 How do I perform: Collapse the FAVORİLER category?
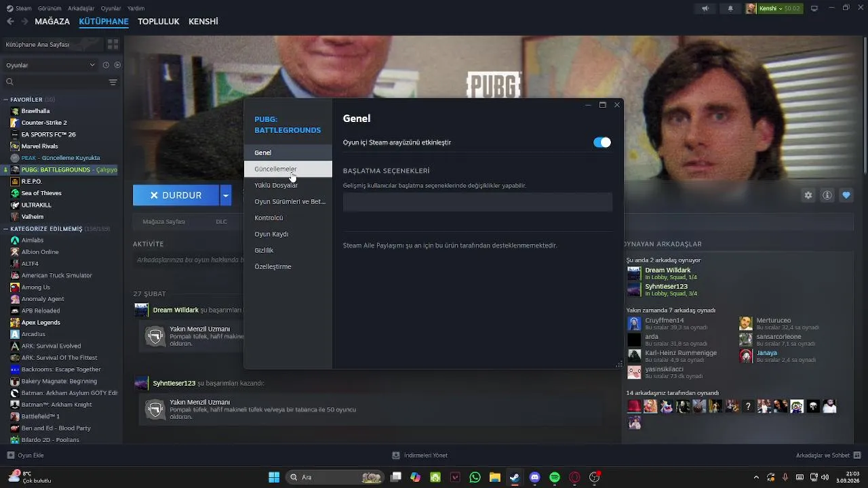5,100
